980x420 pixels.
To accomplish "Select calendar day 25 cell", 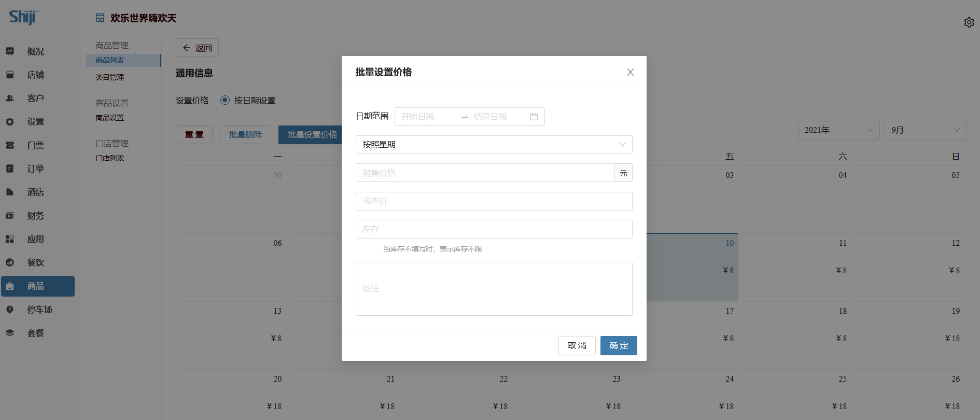I will click(x=797, y=395).
